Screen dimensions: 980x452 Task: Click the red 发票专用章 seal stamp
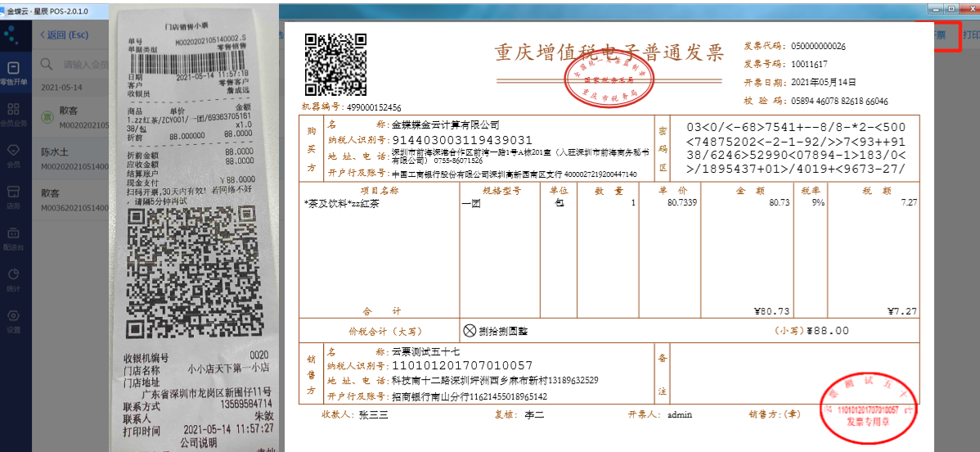point(867,410)
